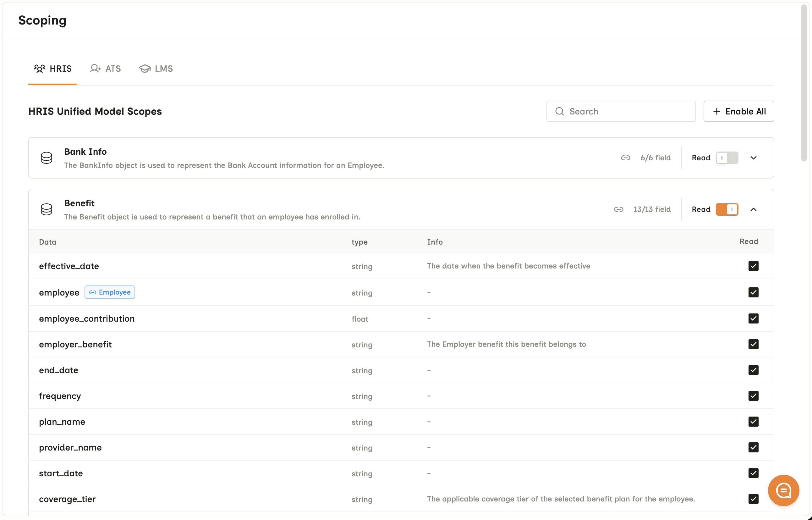Click the Data column header
The width and height of the screenshot is (812, 520).
pos(47,242)
